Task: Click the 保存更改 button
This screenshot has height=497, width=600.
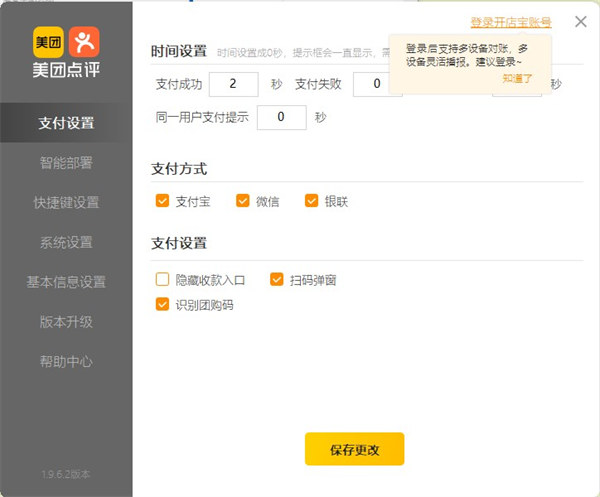Action: tap(354, 450)
